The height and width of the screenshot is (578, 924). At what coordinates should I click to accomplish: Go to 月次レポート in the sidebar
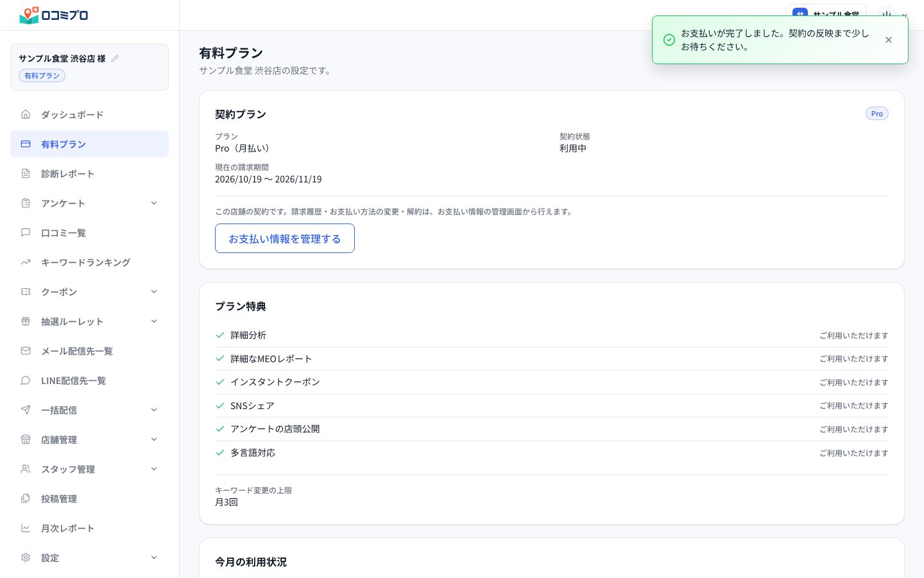tap(89, 528)
